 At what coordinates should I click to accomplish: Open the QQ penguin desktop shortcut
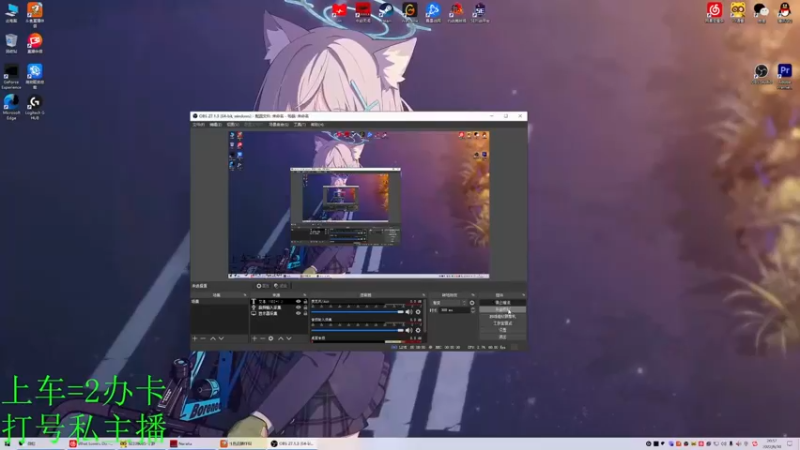[785, 10]
